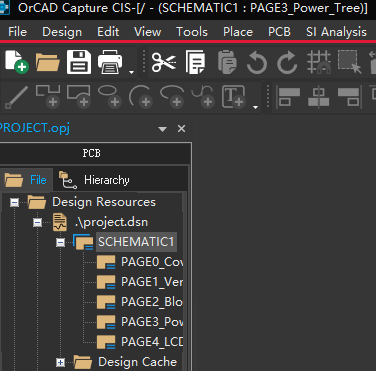This screenshot has height=371, width=376.
Task: Expand the Design Cache folder
Action: [60, 362]
